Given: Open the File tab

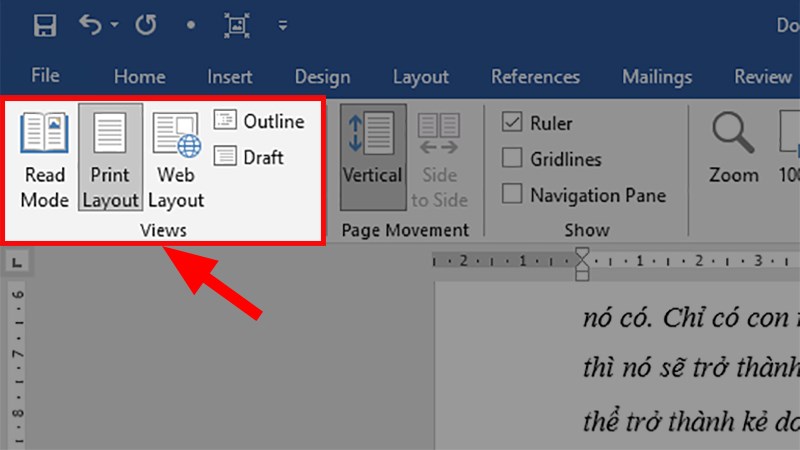Looking at the screenshot, I should click(45, 77).
